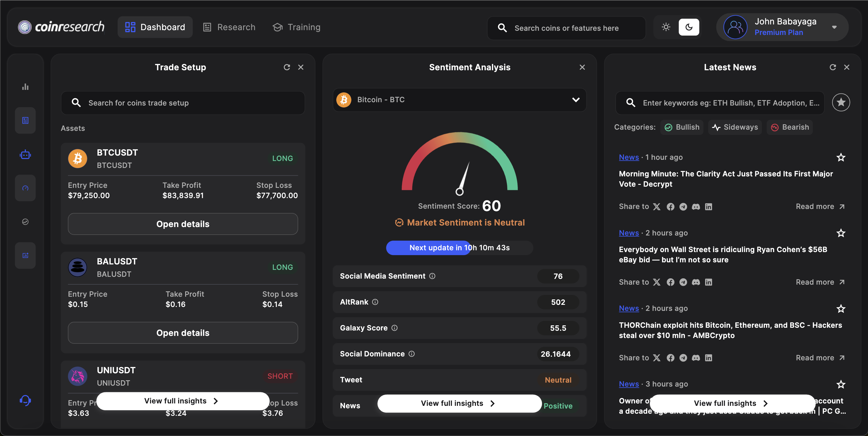
Task: View full insights in Sentiment Analysis
Action: (x=460, y=403)
